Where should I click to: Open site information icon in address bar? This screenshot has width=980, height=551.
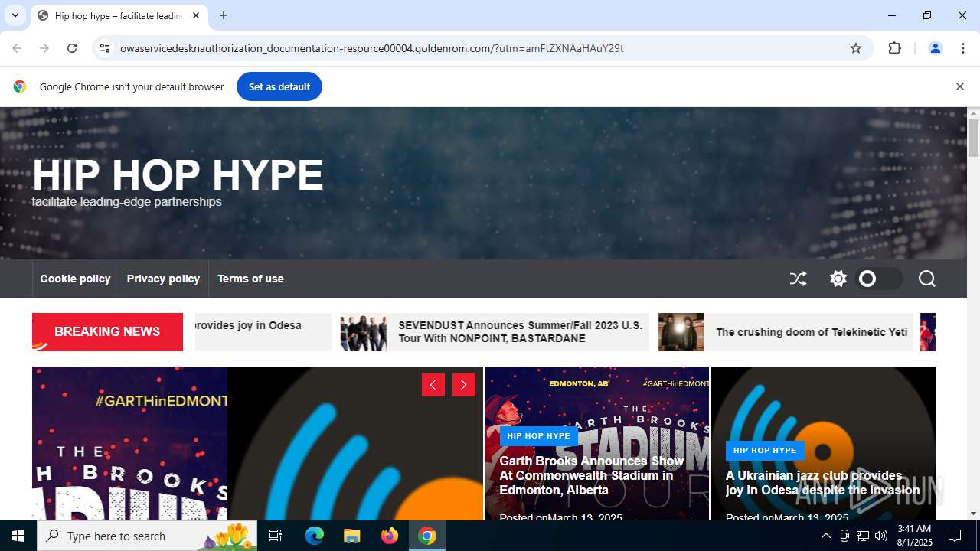pyautogui.click(x=105, y=48)
